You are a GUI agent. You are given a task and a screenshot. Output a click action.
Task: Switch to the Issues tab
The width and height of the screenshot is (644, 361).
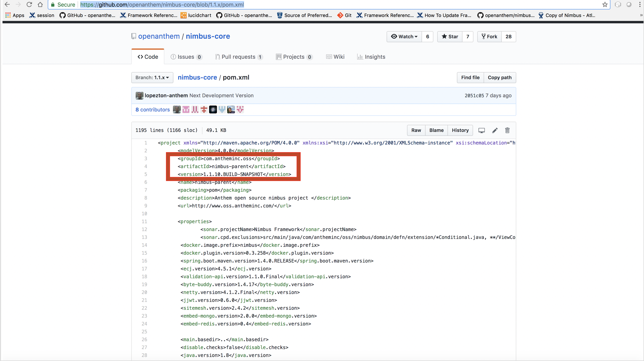click(186, 57)
